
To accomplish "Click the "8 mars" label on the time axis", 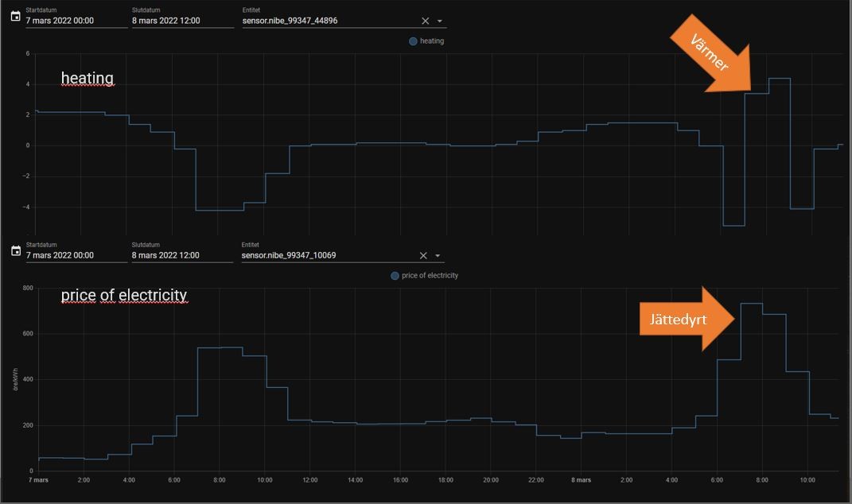I will pos(582,480).
